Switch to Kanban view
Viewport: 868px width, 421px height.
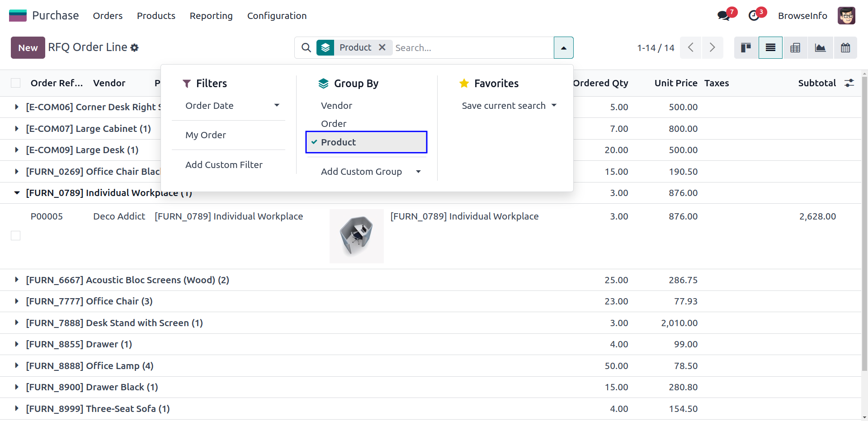pyautogui.click(x=746, y=47)
